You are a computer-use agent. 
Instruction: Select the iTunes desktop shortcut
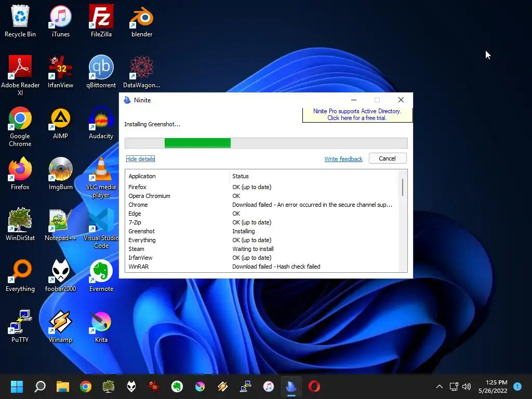tap(61, 21)
